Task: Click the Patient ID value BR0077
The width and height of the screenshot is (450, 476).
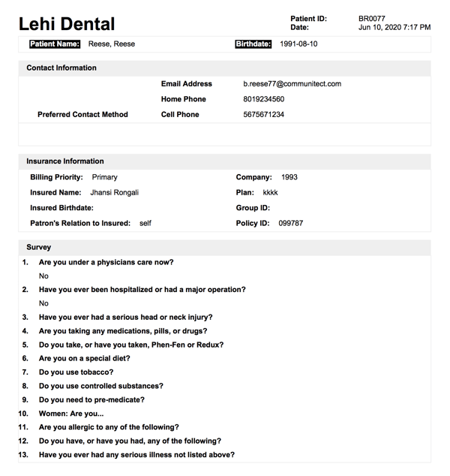Action: point(373,18)
